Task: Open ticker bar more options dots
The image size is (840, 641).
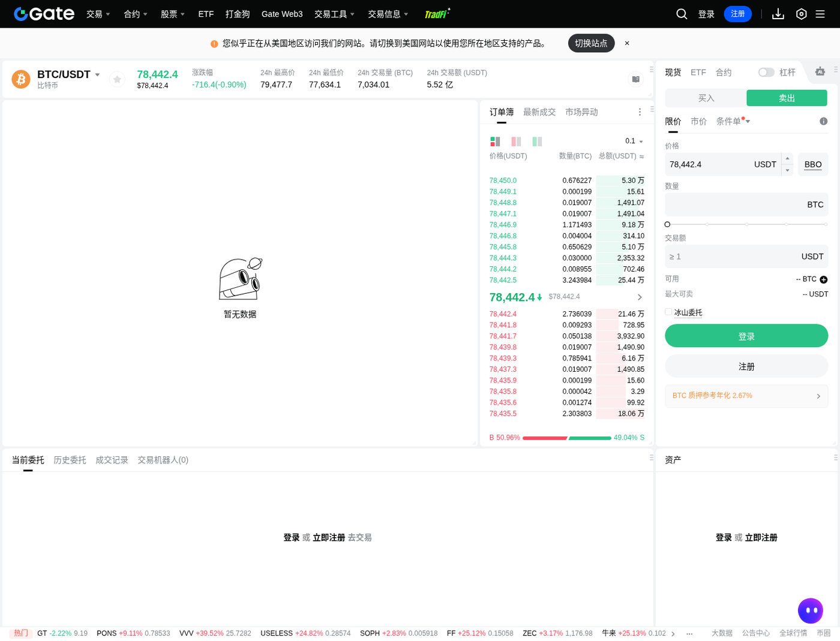Action: (689, 633)
